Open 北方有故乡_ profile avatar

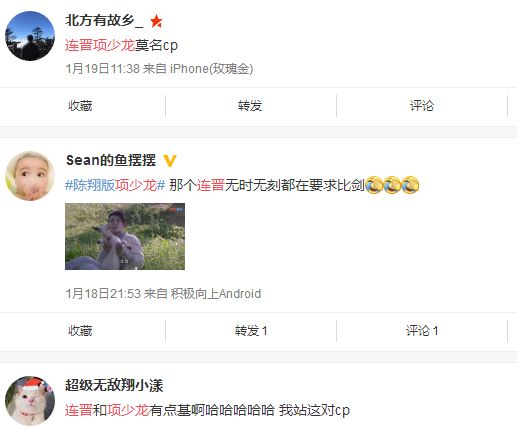[30, 36]
